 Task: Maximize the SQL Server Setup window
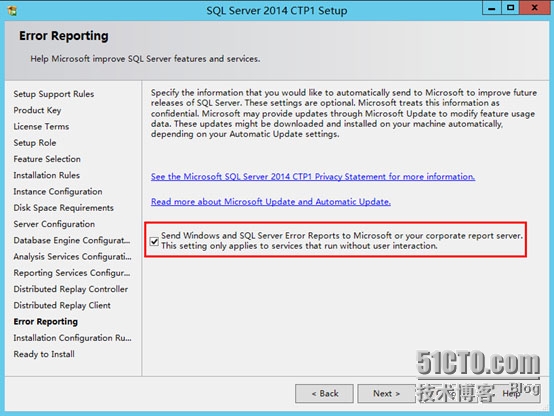pyautogui.click(x=510, y=8)
